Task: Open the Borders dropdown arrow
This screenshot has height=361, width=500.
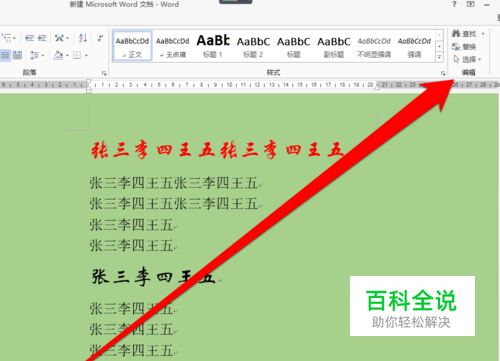Action: point(86,55)
